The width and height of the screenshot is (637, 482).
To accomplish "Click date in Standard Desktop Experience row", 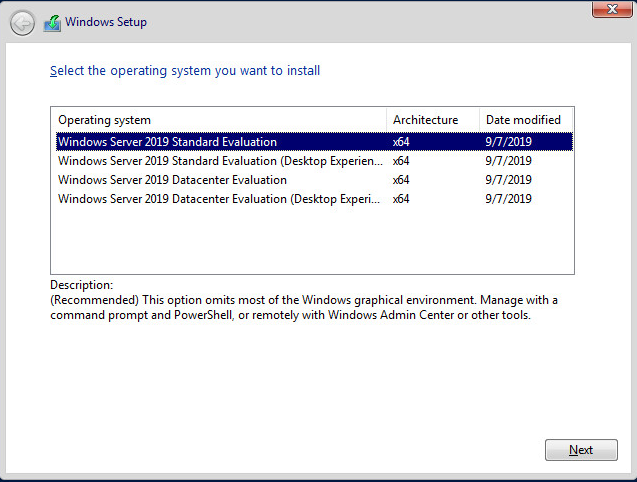I will (x=508, y=161).
